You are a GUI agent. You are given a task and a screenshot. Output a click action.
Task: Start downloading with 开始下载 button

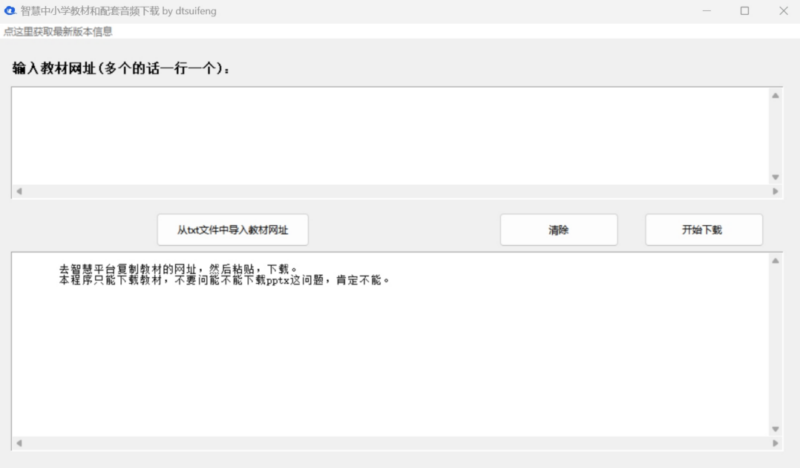click(x=703, y=230)
